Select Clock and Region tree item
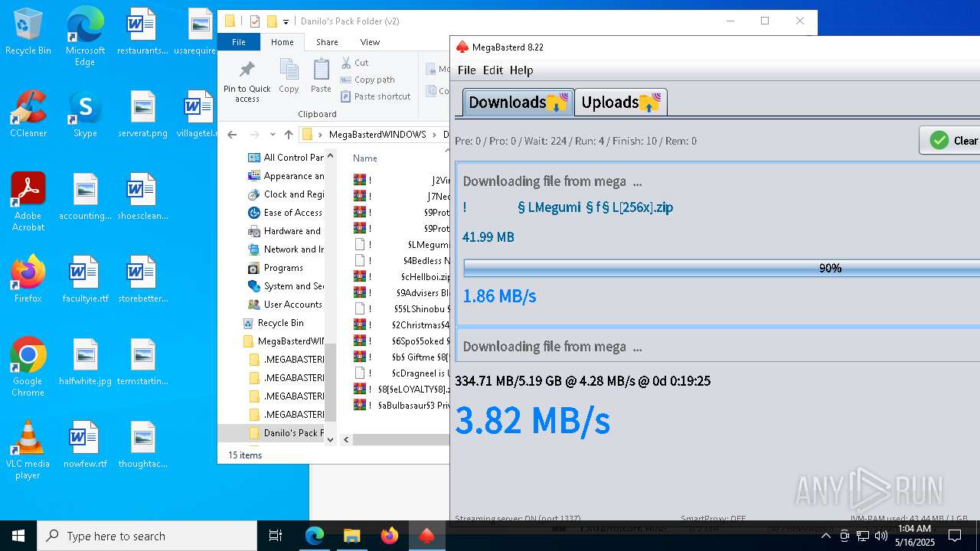 coord(286,194)
